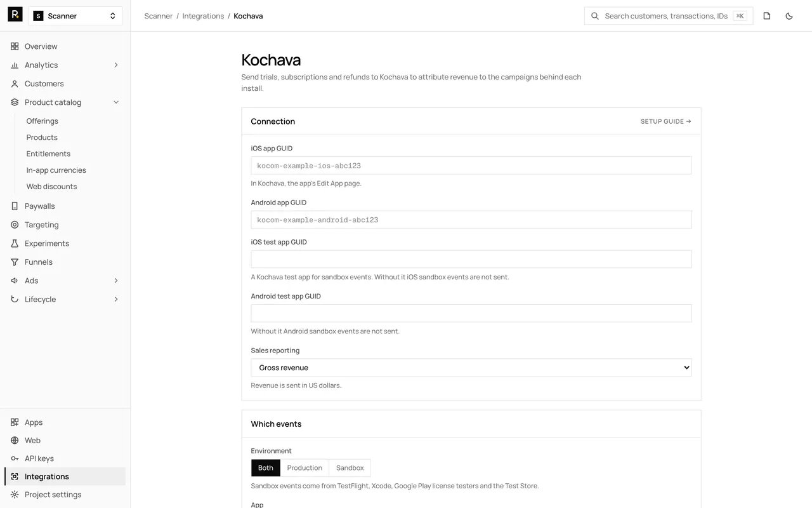Open Integrations label in the sidebar
The width and height of the screenshot is (812, 508).
coord(47,477)
